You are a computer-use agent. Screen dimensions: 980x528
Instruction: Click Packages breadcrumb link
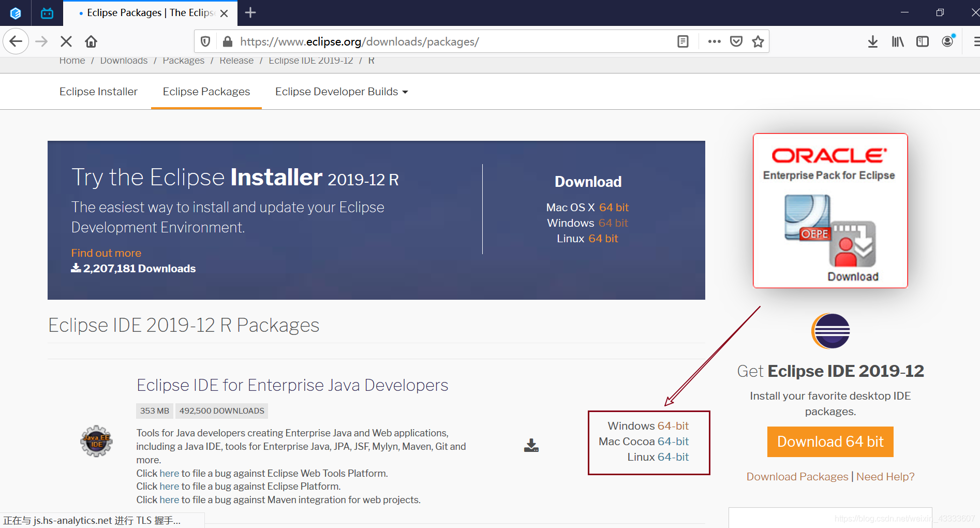point(184,61)
